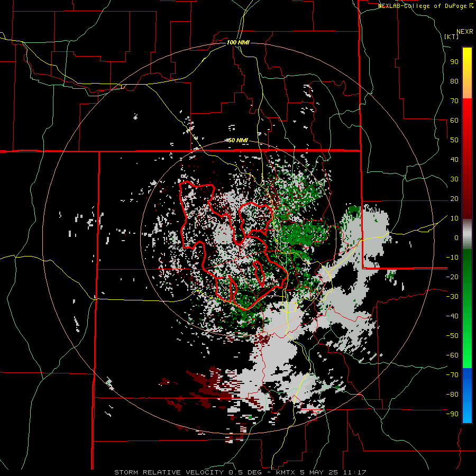Viewport: 476px width, 476px height.
Task: Click the NEXLAB-College of DuPage watermark text
Action: [422, 6]
